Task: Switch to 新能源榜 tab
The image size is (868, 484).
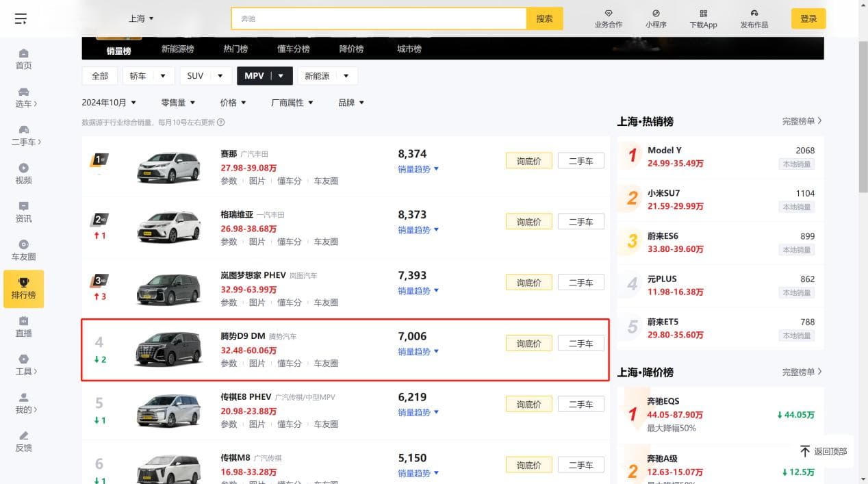Action: coord(178,49)
